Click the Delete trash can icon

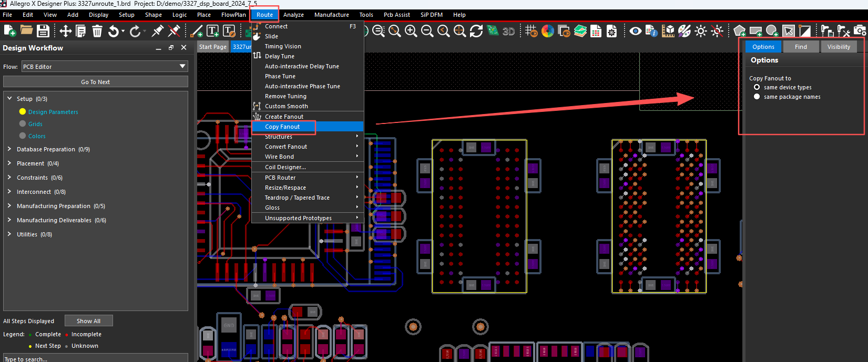[x=97, y=32]
